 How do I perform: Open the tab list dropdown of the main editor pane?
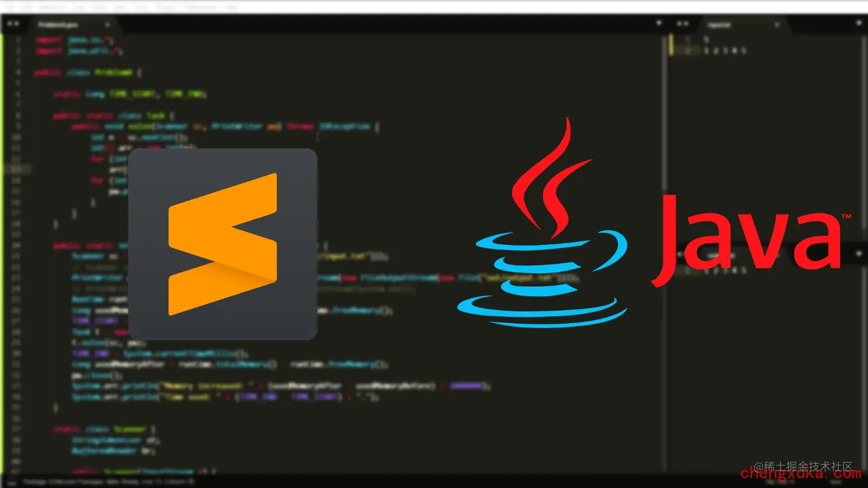click(659, 24)
